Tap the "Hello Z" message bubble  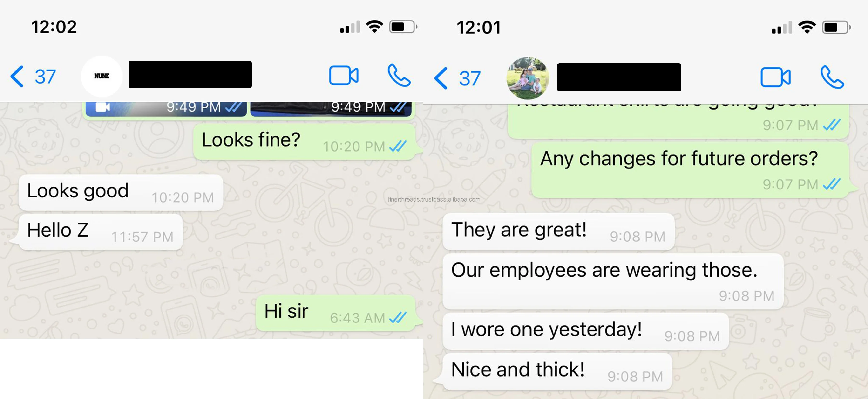pos(101,232)
